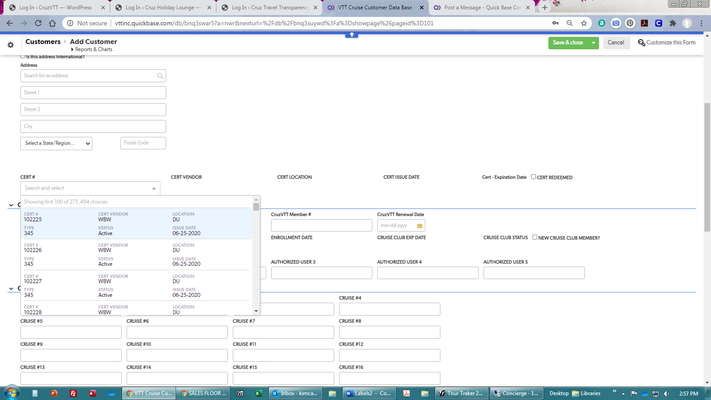Reload the page with the refresh icon
This screenshot has height=400, width=711.
coord(38,23)
